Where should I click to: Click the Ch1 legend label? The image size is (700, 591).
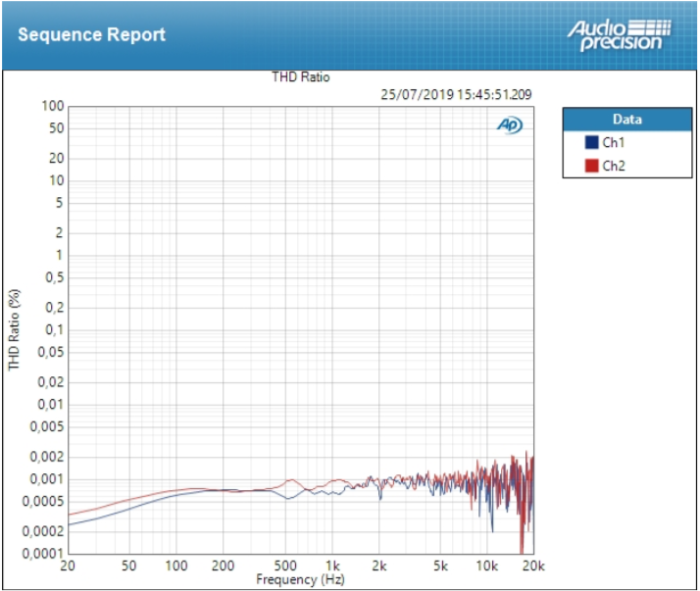[614, 142]
